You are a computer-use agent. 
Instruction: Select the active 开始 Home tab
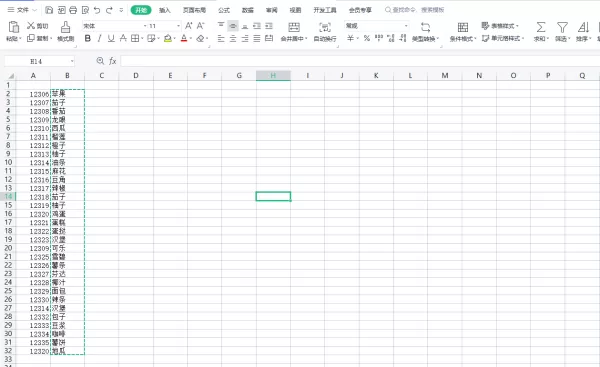pos(141,10)
